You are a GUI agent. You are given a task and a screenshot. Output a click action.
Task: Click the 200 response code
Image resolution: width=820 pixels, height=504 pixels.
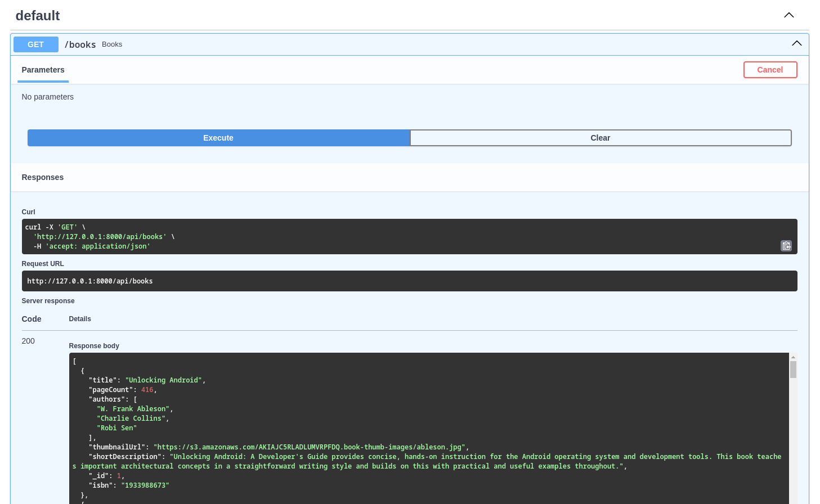(28, 341)
